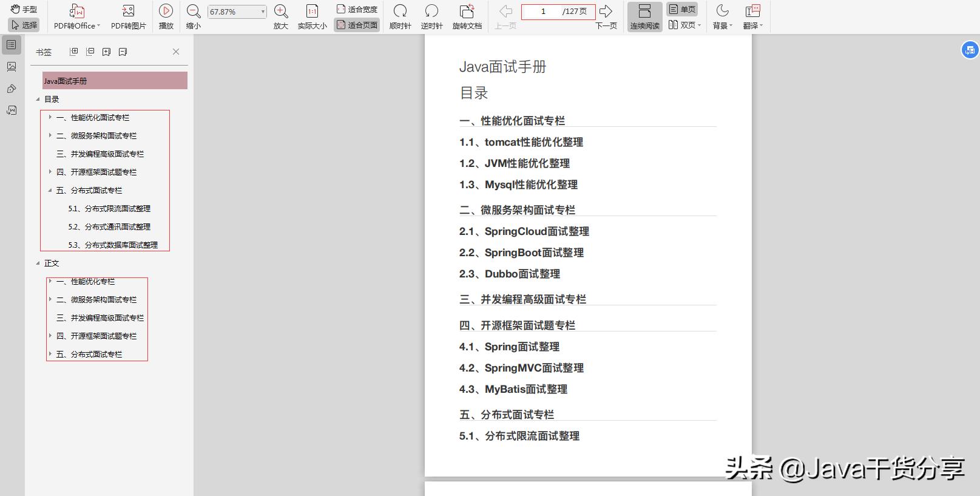The width and height of the screenshot is (980, 496).
Task: Rotate page 逆时针 counterclockwise
Action: tap(431, 17)
